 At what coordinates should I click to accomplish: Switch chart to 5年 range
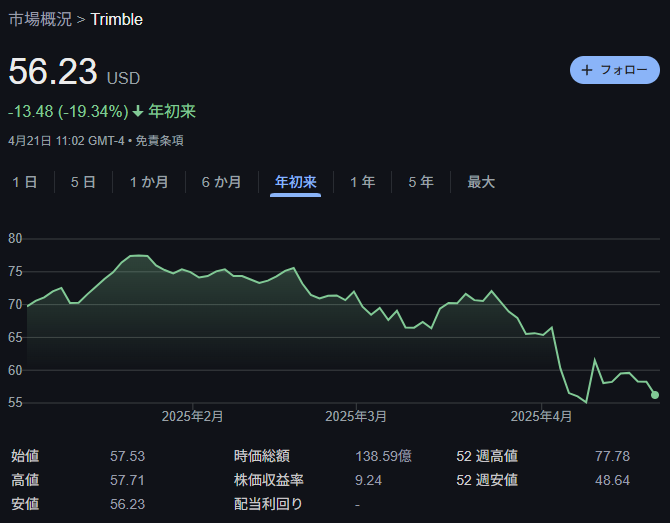point(420,182)
